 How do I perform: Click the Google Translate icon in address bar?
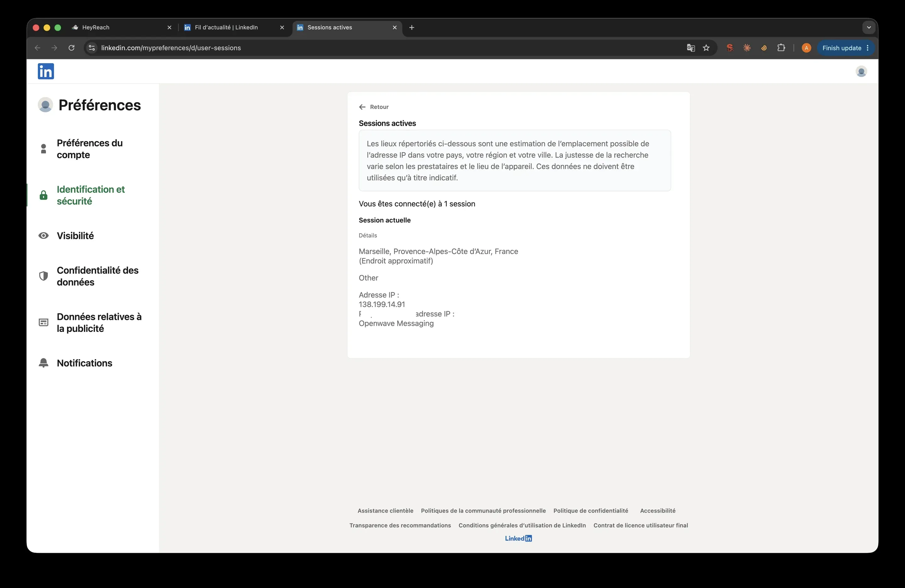(x=691, y=48)
